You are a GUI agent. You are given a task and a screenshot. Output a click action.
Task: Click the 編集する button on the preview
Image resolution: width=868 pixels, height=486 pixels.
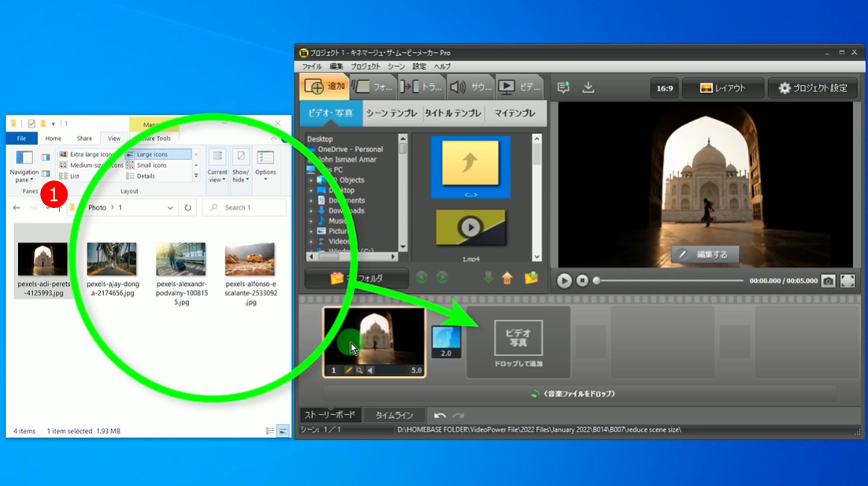(705, 254)
